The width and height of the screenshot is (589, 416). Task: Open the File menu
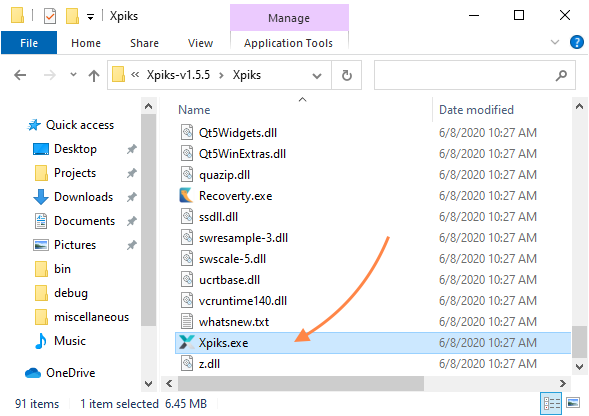tap(29, 43)
